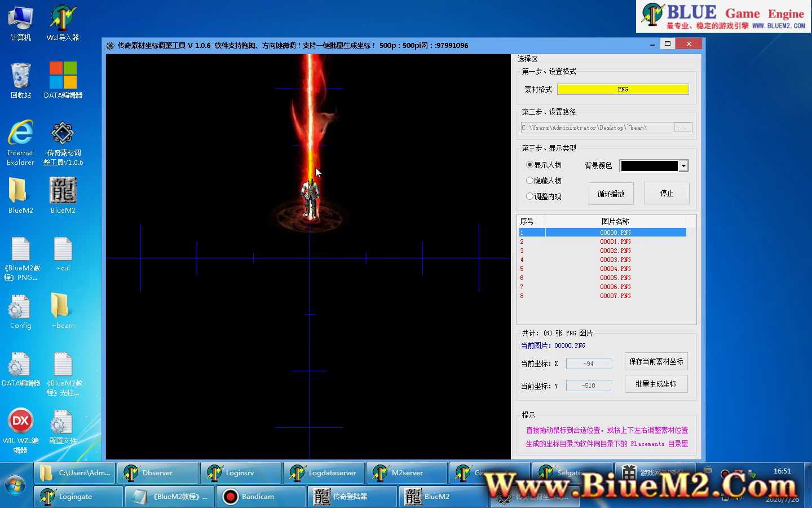The image size is (812, 508).
Task: Open the DATA编辑器 colorful tiles desktop icon
Action: [63, 80]
